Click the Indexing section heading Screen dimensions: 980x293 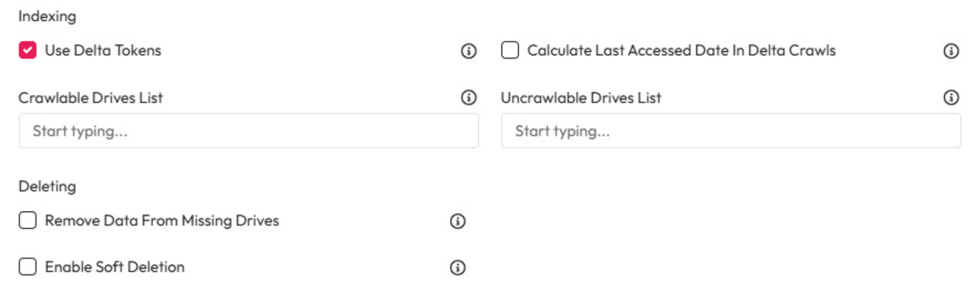[x=47, y=17]
